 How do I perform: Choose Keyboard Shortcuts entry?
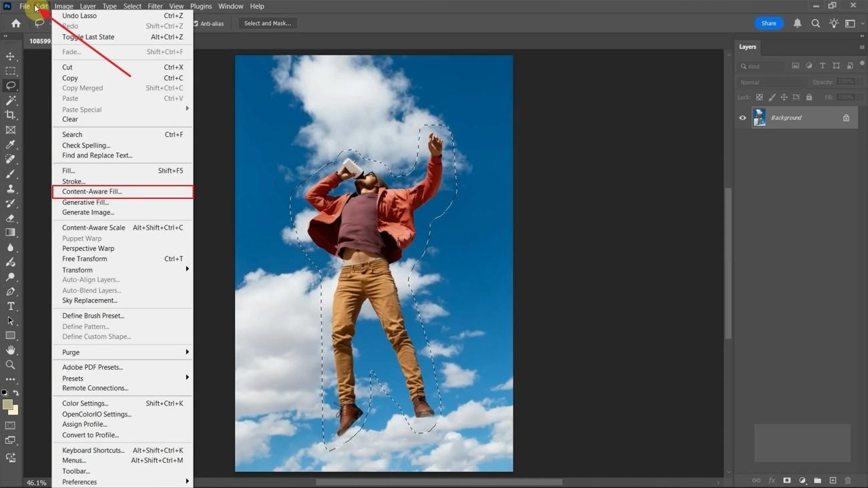[123, 451]
